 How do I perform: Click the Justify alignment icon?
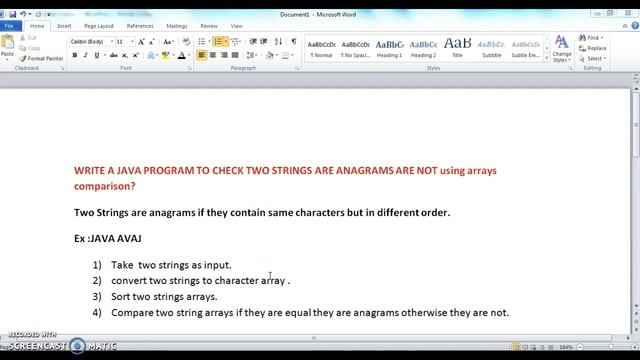click(x=235, y=55)
